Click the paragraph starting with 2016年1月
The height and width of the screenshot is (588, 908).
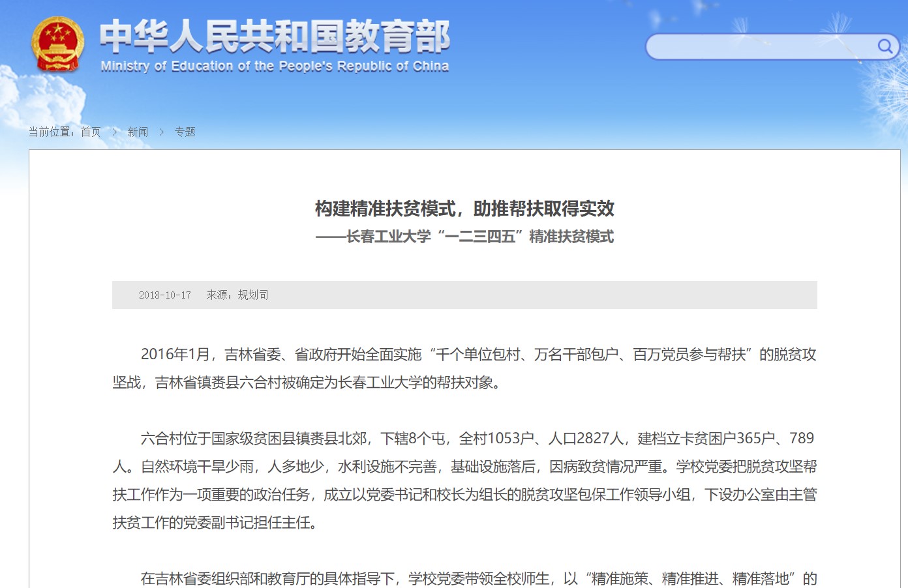tap(464, 368)
